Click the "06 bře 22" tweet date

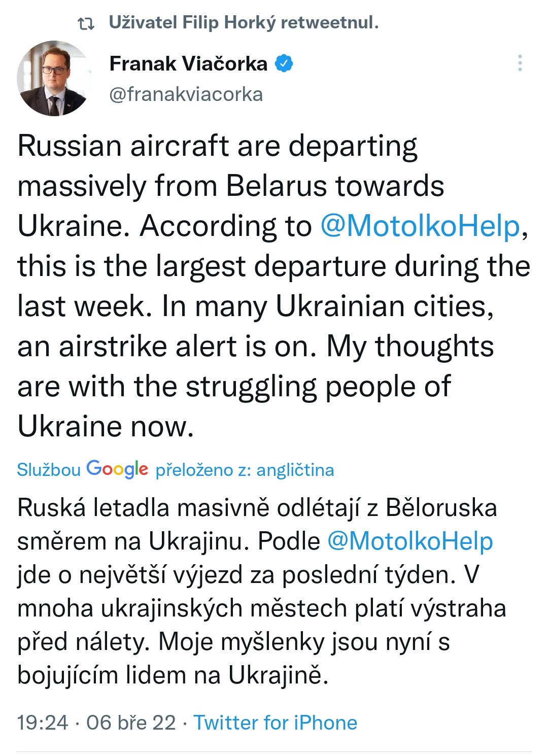[x=131, y=723]
